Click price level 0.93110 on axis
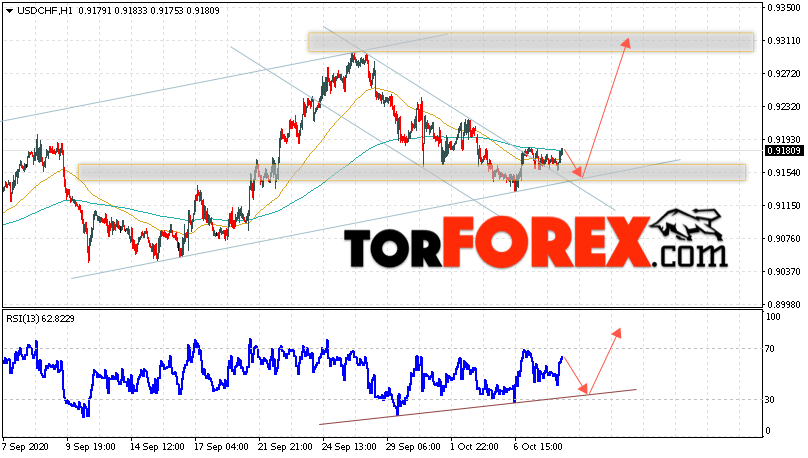The image size is (808, 458). (784, 41)
